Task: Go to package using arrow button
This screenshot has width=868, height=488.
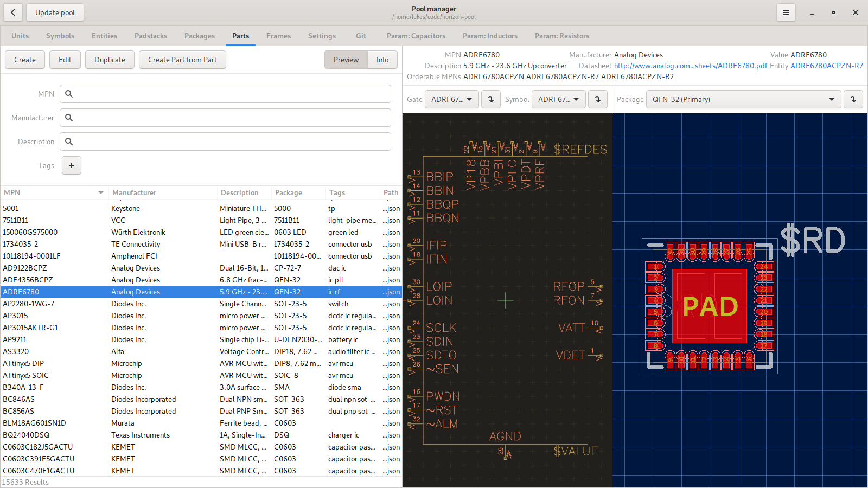Action: click(x=853, y=99)
